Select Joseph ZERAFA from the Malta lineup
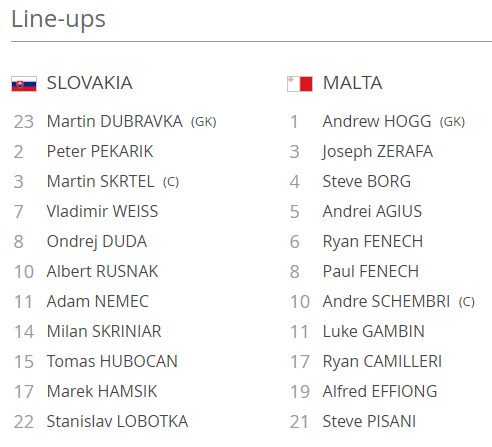The width and height of the screenshot is (492, 447). (x=378, y=152)
